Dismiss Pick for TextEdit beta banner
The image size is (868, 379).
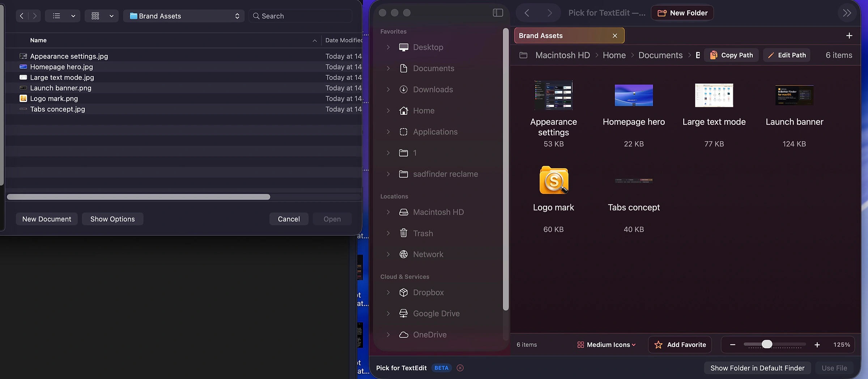[460, 368]
